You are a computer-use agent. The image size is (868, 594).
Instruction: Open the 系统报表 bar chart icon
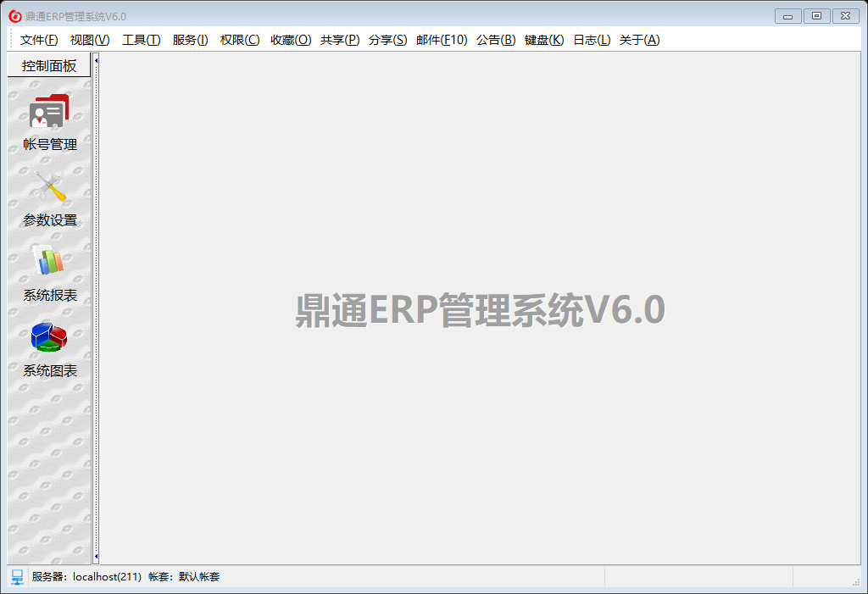coord(49,261)
